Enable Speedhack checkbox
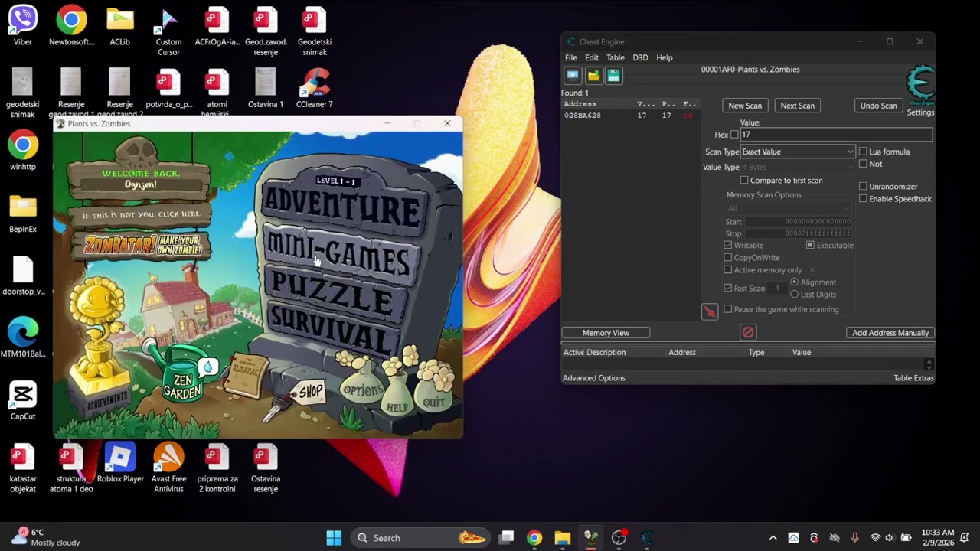 [863, 199]
